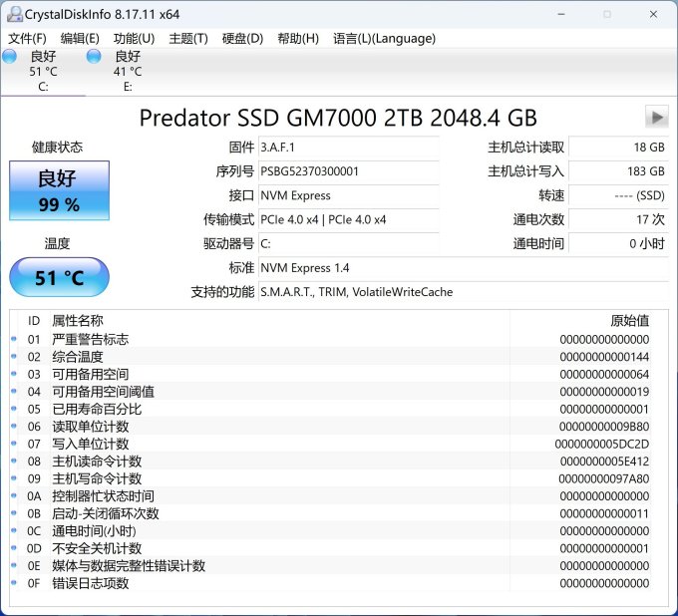Select row 01 严重警告标志
678x616 pixels.
coord(331,339)
